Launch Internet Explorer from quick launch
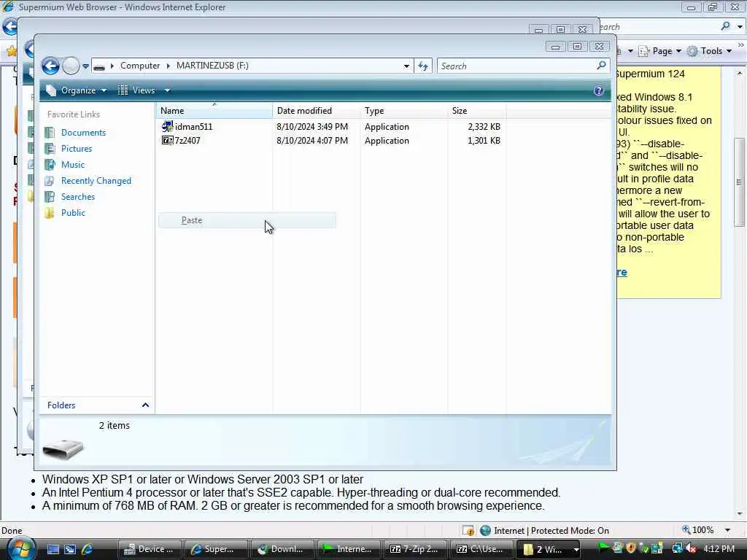Screen dimensions: 747x560 (x=88, y=549)
